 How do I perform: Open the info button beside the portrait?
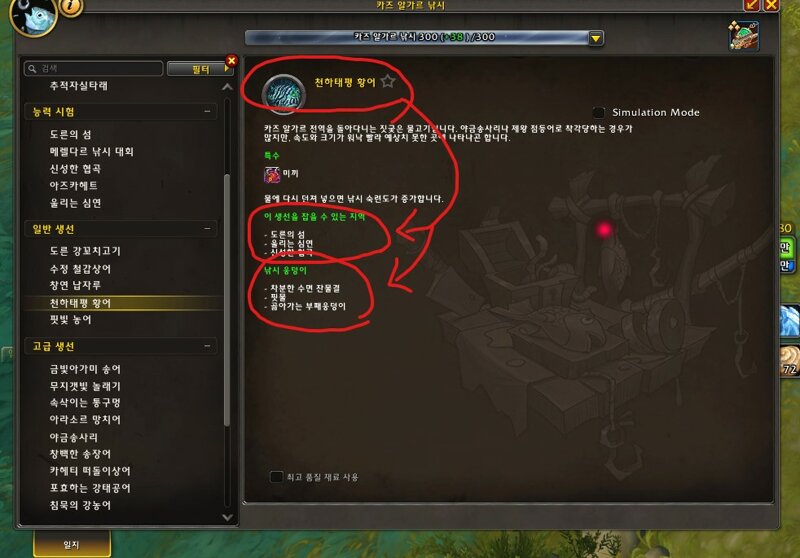click(71, 7)
